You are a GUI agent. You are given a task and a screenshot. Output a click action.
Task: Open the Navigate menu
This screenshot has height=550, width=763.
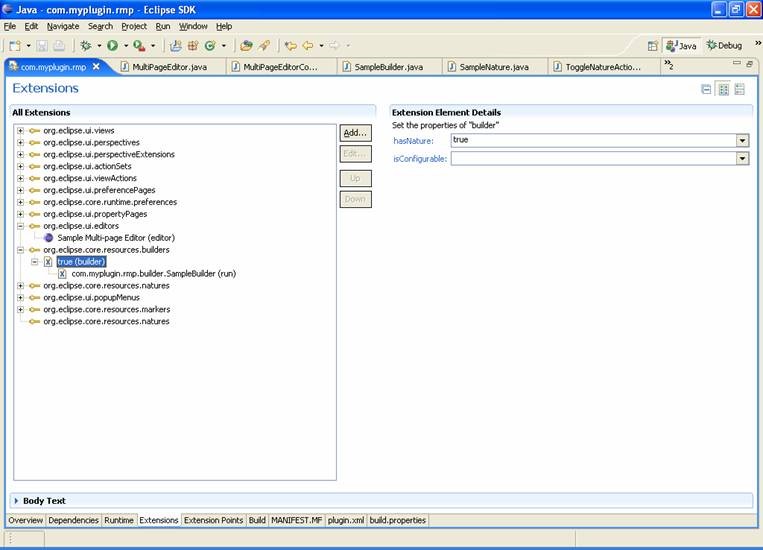coord(63,26)
